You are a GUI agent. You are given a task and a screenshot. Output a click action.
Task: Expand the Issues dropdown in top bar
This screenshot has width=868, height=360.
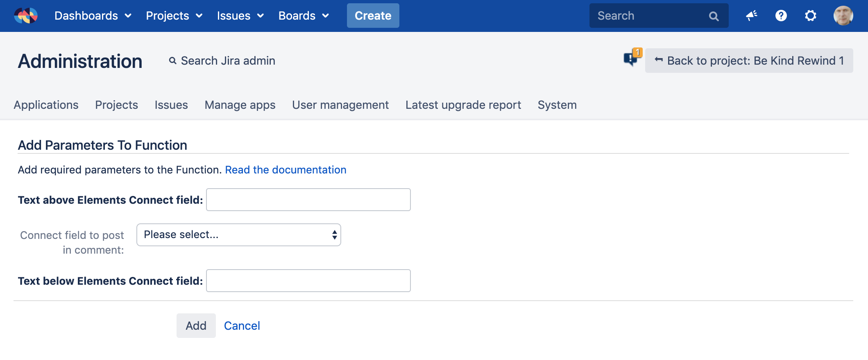tap(240, 16)
